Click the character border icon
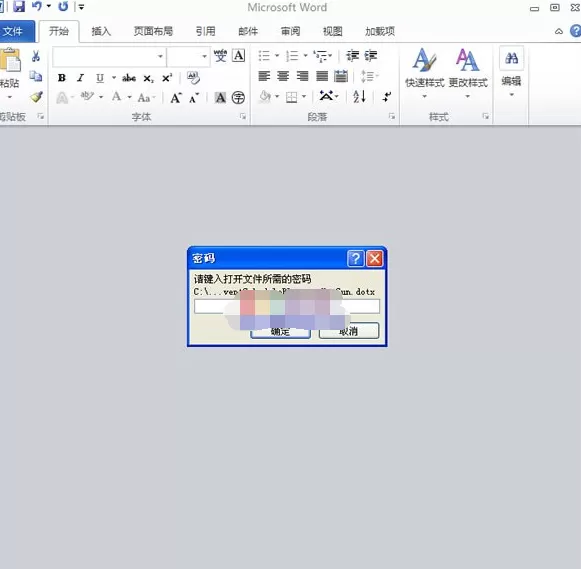Viewport: 581px width, 569px height. pos(239,56)
